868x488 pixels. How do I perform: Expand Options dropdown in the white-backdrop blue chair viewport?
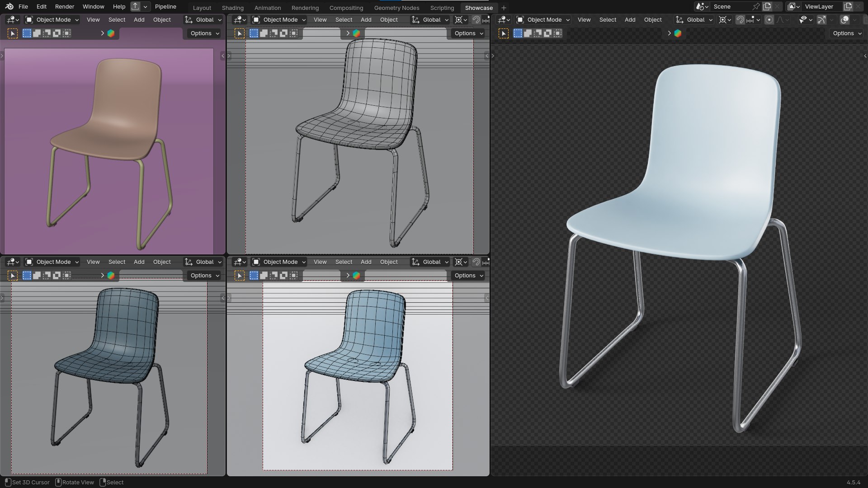point(469,275)
